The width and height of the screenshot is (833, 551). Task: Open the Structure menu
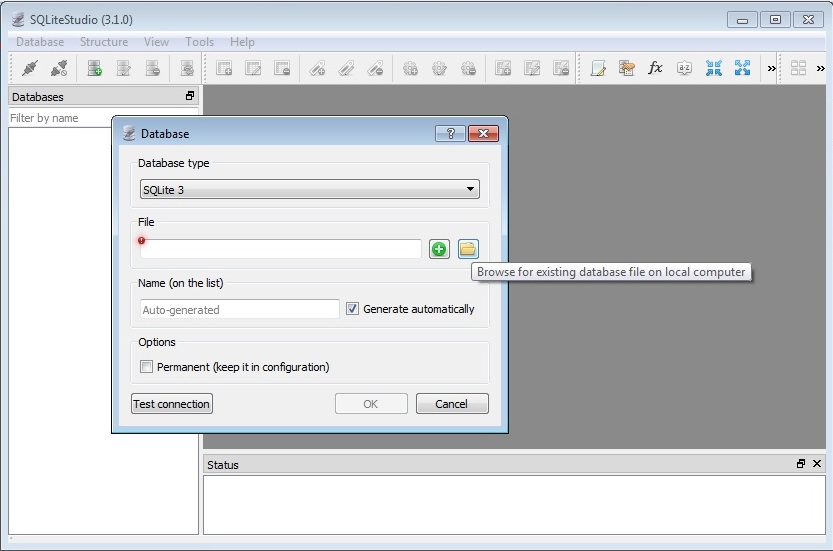104,42
